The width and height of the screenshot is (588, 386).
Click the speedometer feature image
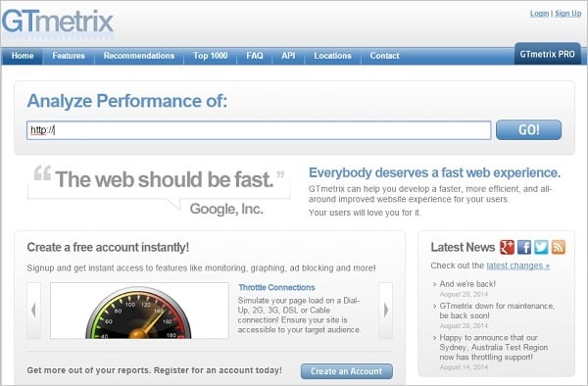139,311
